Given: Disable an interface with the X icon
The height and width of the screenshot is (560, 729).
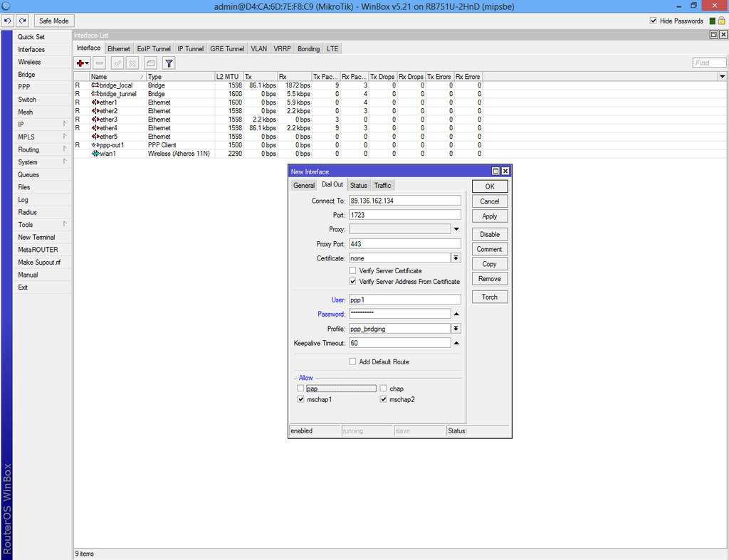Looking at the screenshot, I should [133, 63].
